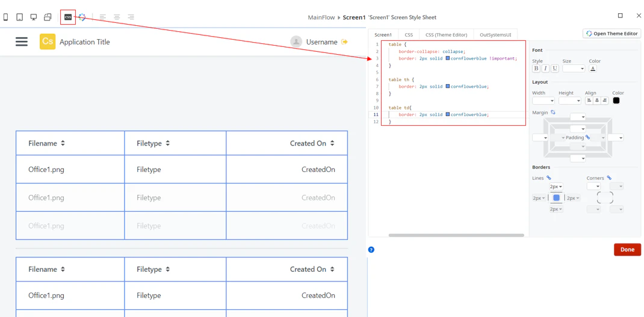The width and height of the screenshot is (644, 317).
Task: Toggle Italic font style
Action: pyautogui.click(x=545, y=69)
